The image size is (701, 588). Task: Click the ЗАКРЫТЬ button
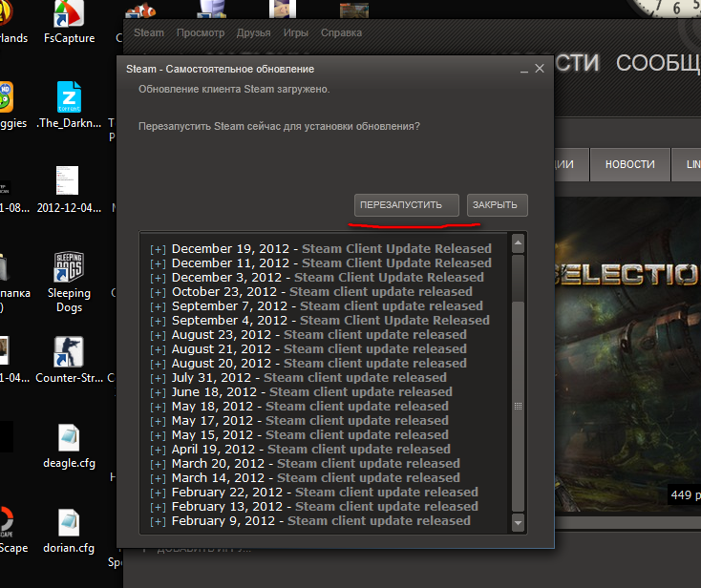(497, 205)
